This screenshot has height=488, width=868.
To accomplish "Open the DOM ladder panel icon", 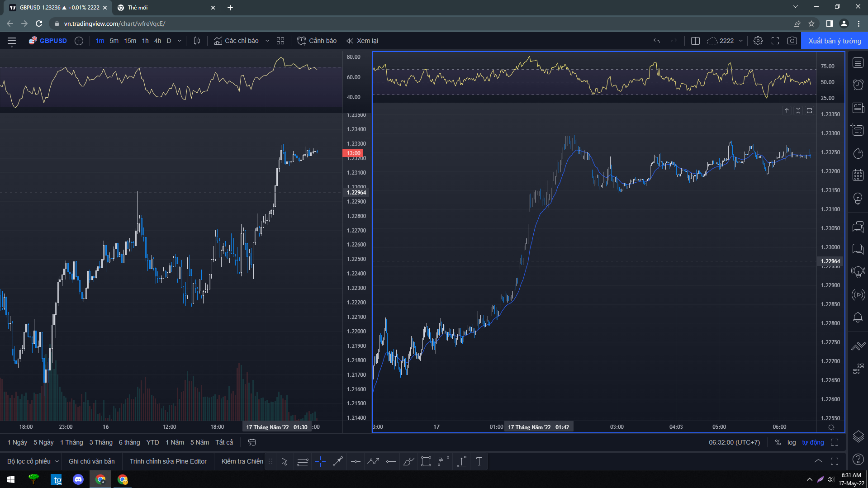I will click(858, 369).
